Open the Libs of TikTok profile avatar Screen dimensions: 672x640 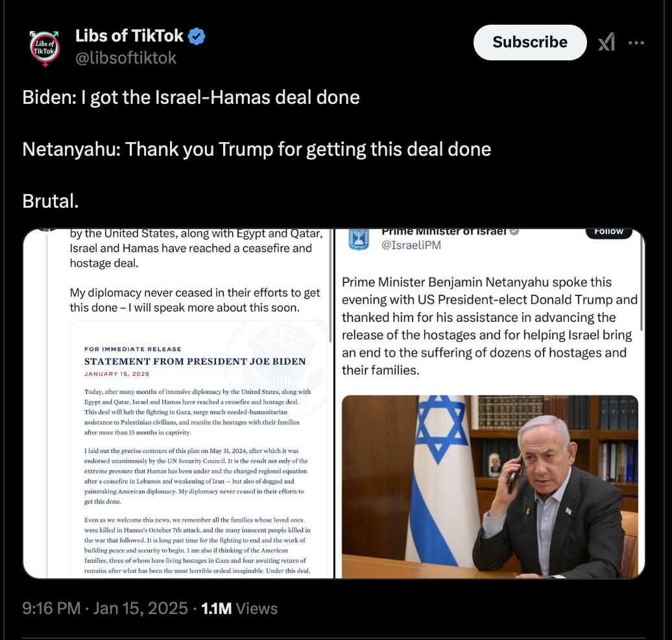click(44, 48)
